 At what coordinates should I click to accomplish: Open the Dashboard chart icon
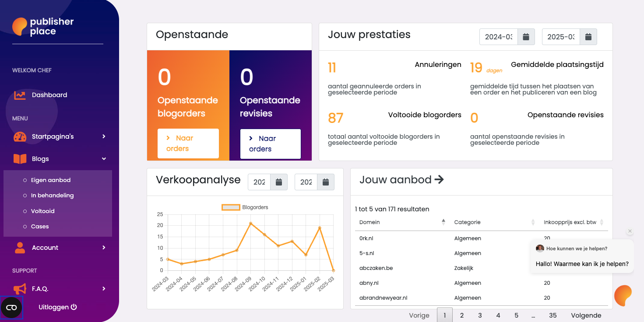tap(20, 95)
